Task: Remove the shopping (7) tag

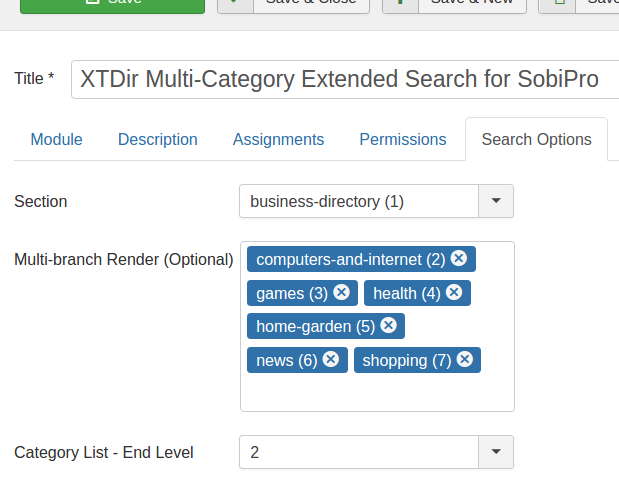Action: [465, 360]
